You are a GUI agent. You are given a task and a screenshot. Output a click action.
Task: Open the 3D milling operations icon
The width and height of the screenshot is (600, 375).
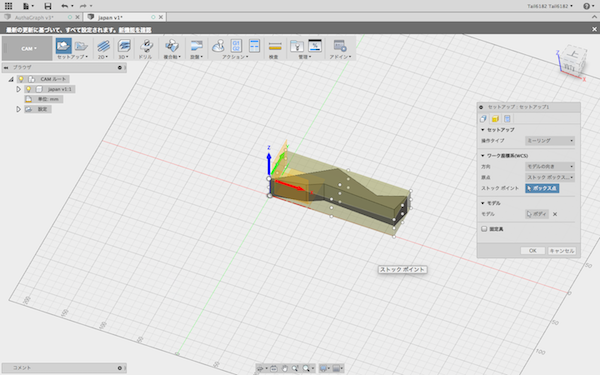124,46
